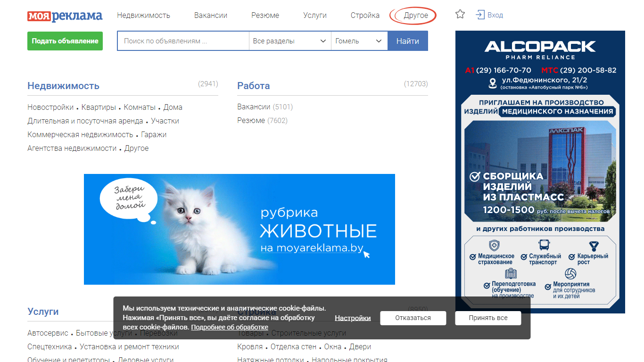
Task: Open the Услуги section heading
Action: coord(43,312)
